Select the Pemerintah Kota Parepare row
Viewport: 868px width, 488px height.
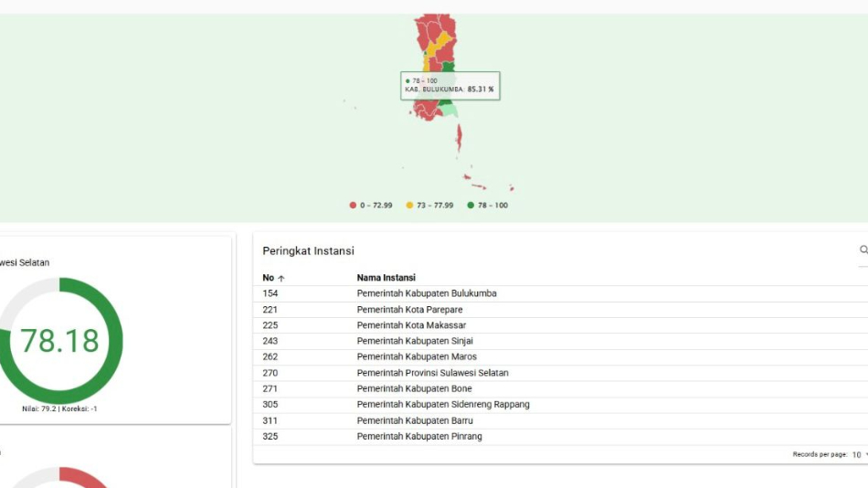point(409,310)
